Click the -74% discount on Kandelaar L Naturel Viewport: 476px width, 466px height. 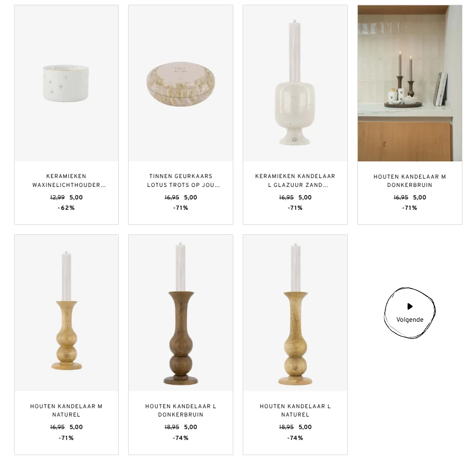[x=295, y=438]
